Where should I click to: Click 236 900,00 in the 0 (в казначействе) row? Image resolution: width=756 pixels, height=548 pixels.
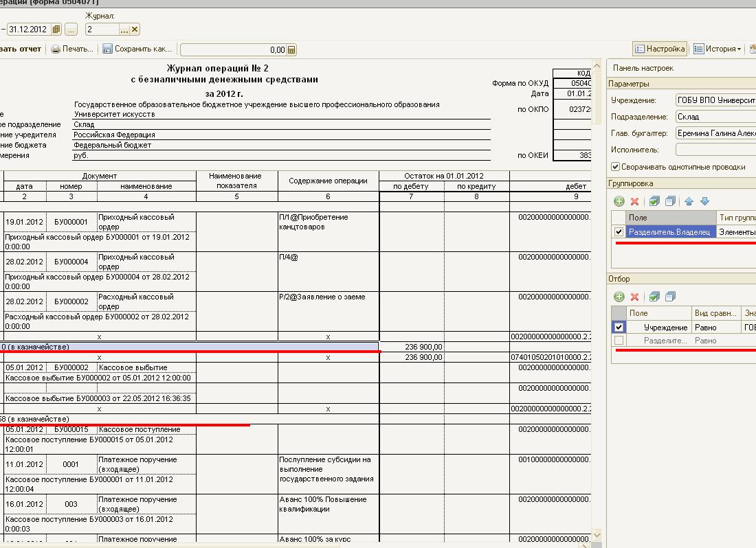(423, 347)
